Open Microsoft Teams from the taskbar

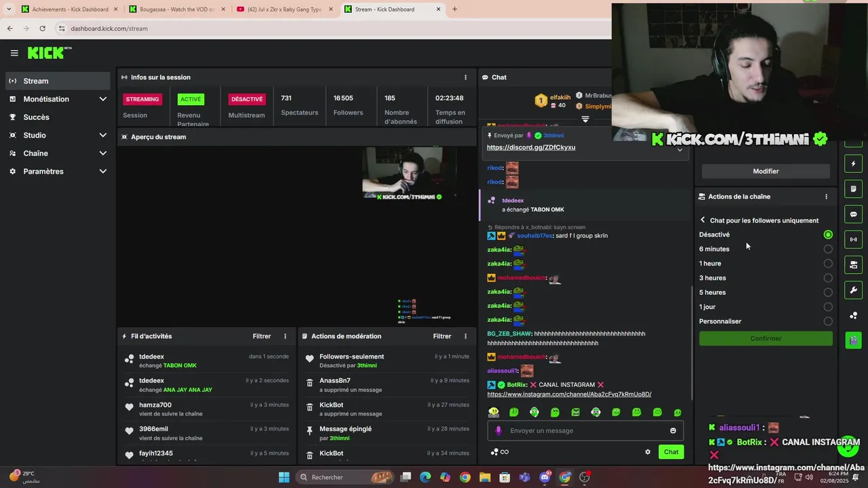(524, 477)
